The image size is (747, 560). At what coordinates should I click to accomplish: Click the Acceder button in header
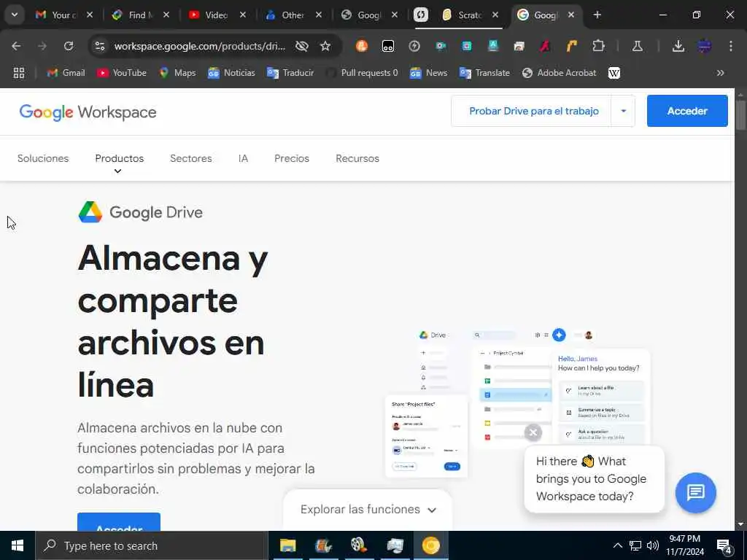[x=687, y=111]
